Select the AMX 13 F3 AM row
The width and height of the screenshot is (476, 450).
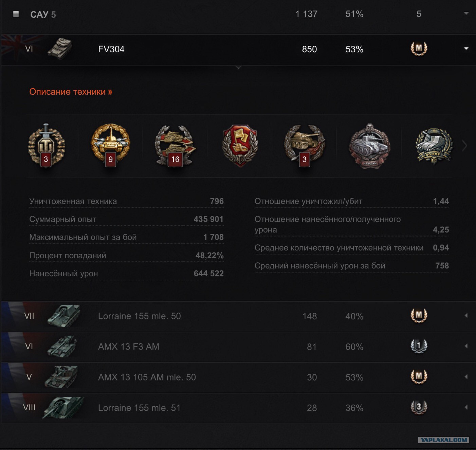tap(238, 346)
